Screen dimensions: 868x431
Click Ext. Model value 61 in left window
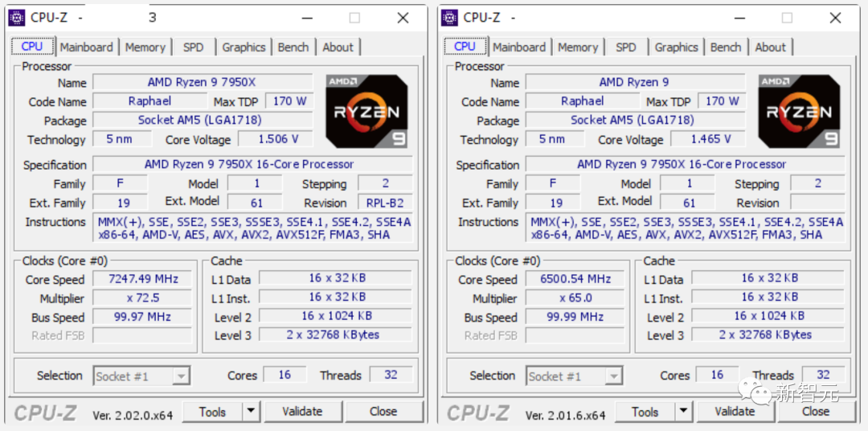click(x=256, y=202)
